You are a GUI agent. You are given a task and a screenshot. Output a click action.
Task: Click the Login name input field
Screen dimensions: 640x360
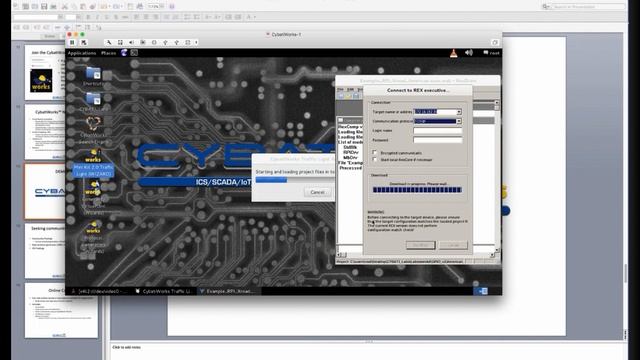438,131
